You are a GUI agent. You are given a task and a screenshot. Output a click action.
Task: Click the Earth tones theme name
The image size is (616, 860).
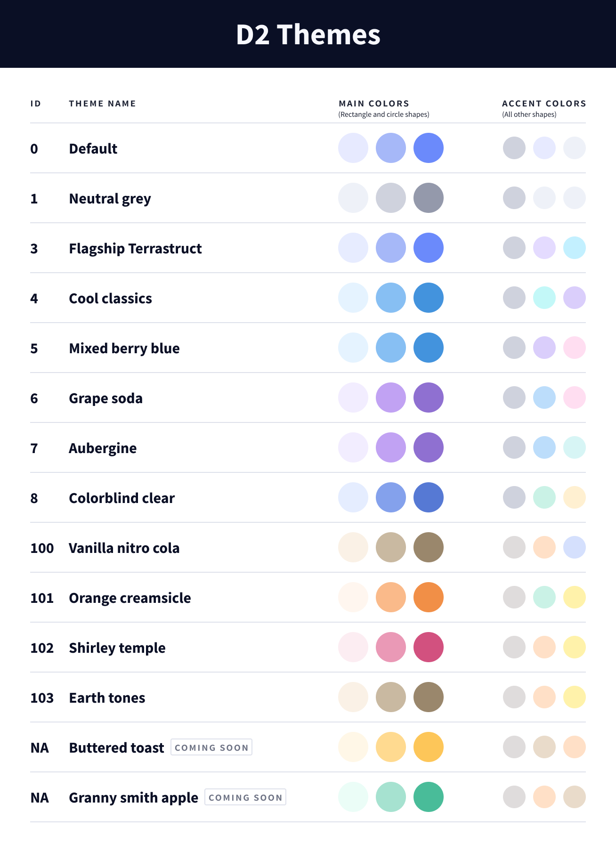click(107, 698)
